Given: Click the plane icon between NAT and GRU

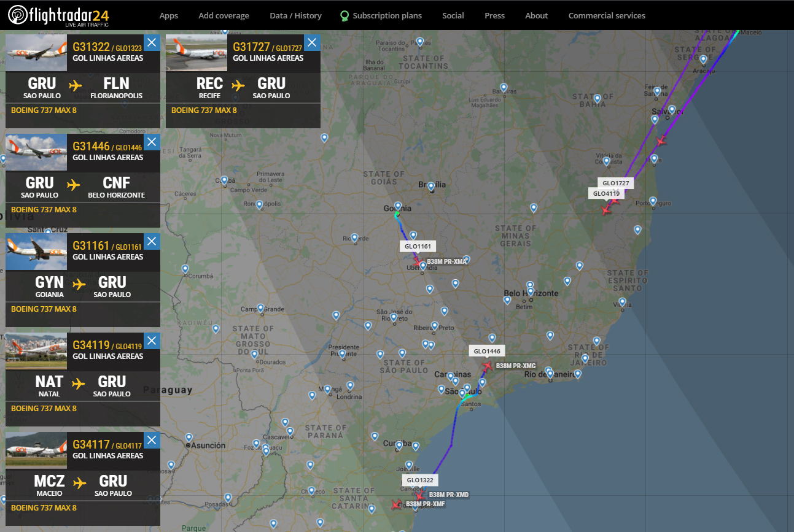Looking at the screenshot, I should [x=79, y=384].
